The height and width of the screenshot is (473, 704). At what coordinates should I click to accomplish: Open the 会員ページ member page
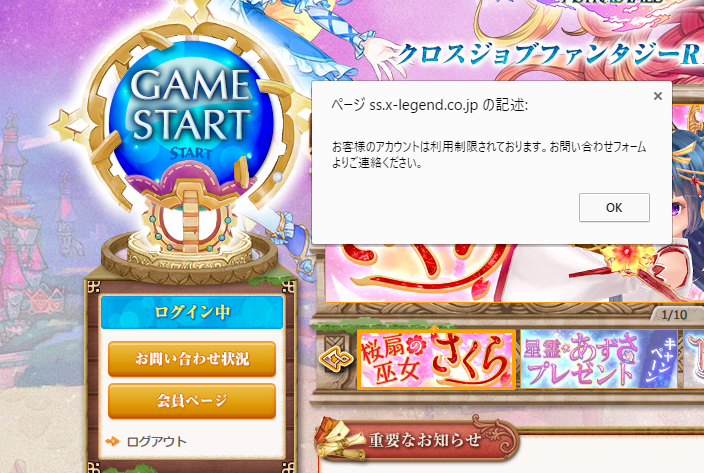[x=192, y=401]
